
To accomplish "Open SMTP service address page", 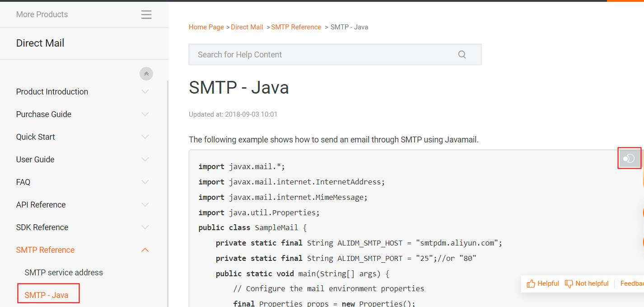I will 63,272.
